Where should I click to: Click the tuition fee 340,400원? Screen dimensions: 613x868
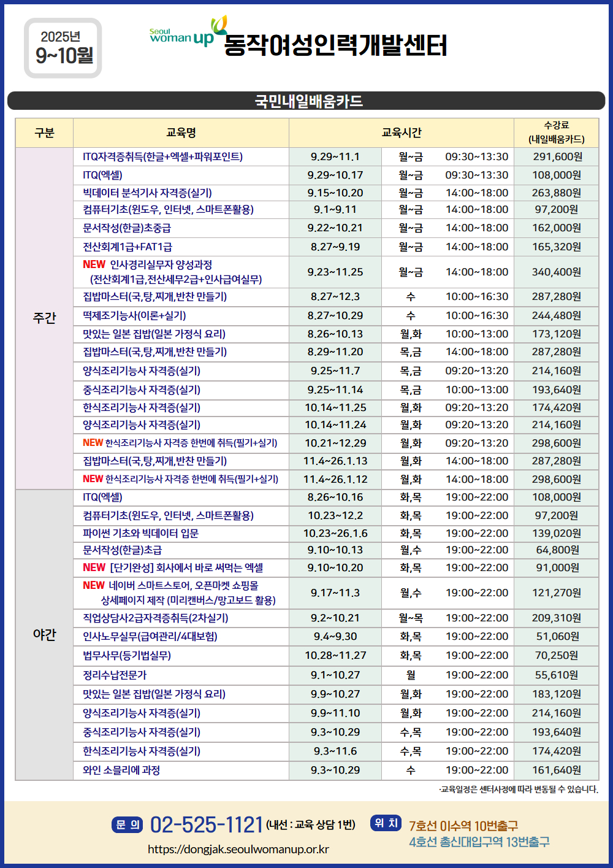(557, 272)
